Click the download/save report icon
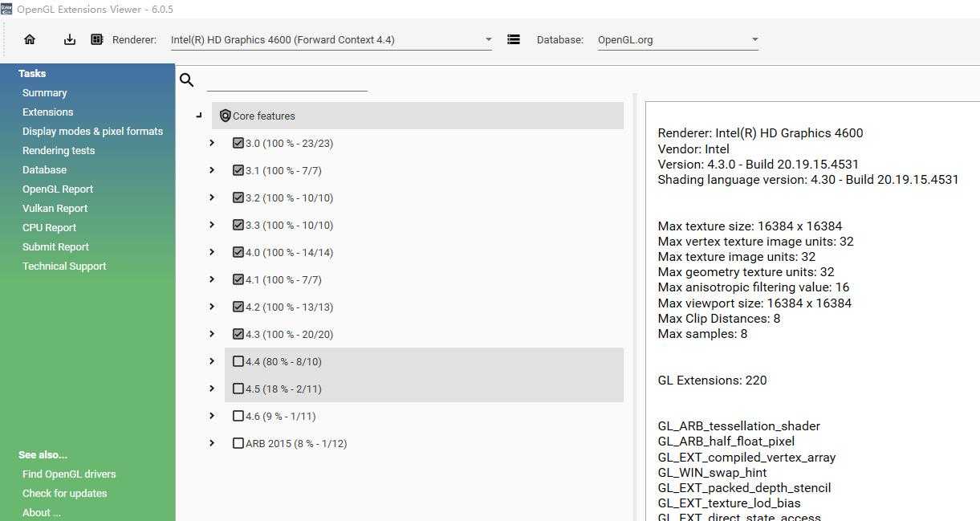 pyautogui.click(x=70, y=39)
